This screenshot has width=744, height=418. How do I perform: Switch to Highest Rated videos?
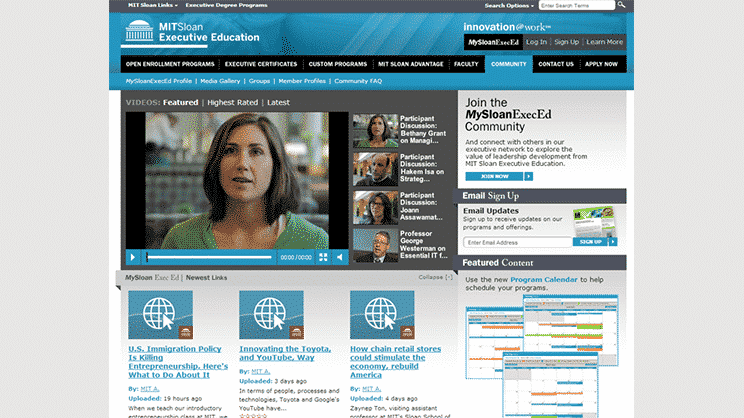(x=232, y=102)
